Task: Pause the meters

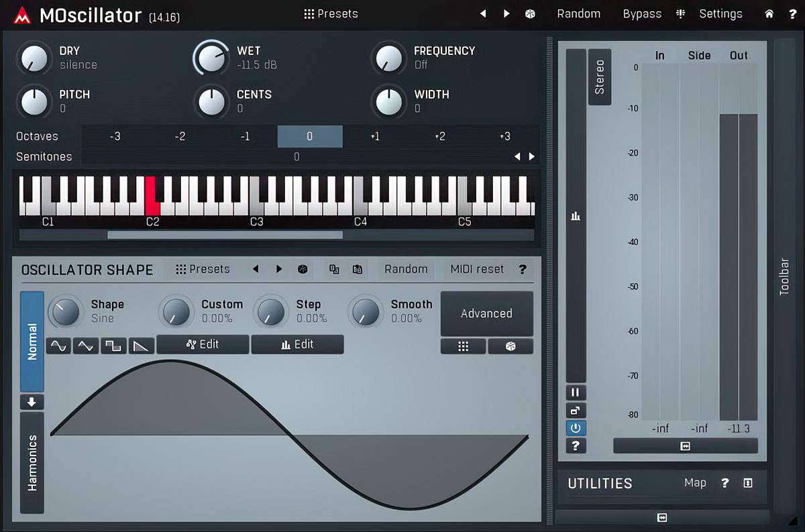Action: coord(576,392)
